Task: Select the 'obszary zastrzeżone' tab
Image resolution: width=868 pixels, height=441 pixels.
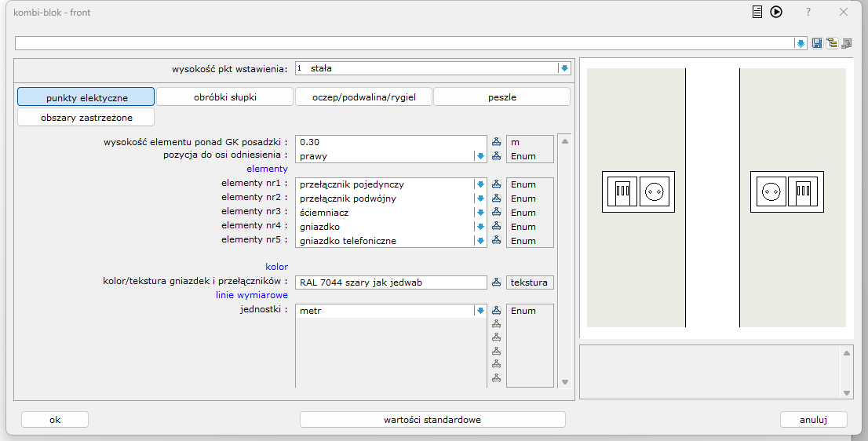Action: (86, 118)
